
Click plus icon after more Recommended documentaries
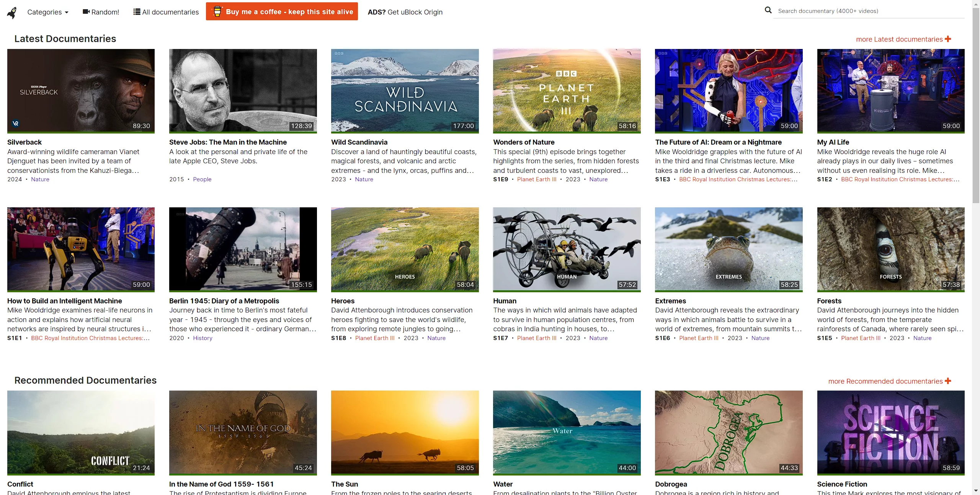pos(948,381)
